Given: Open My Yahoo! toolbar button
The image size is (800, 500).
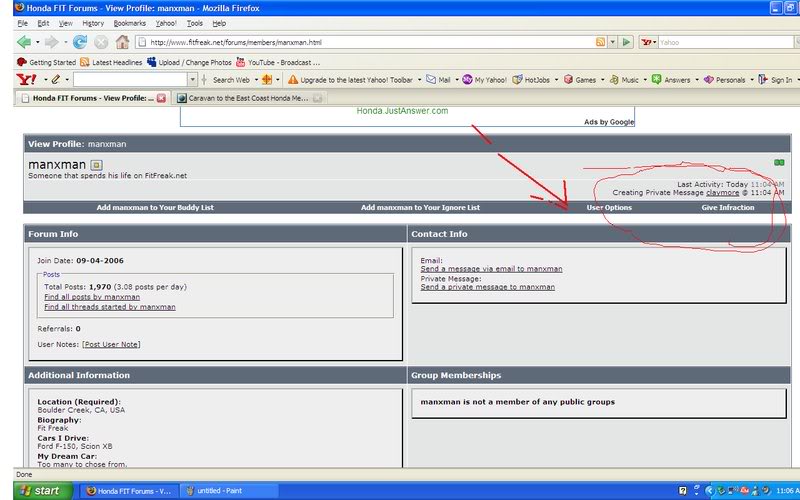Looking at the screenshot, I should [x=484, y=80].
